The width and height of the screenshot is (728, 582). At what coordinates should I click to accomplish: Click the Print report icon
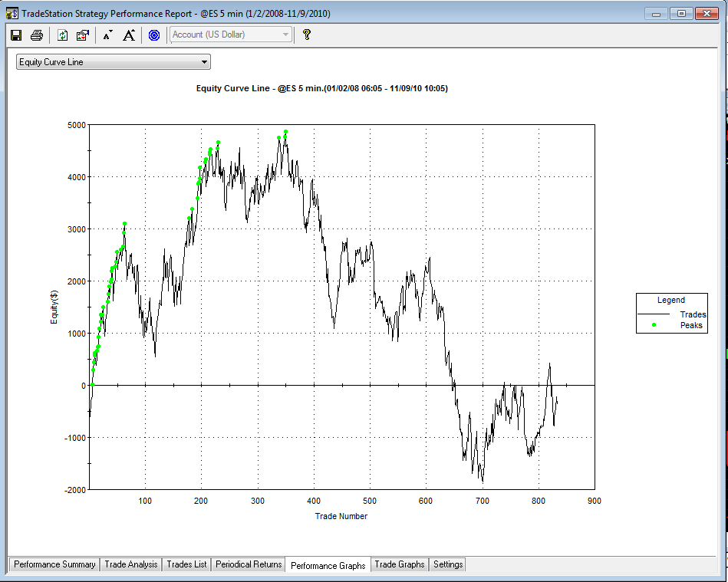37,35
